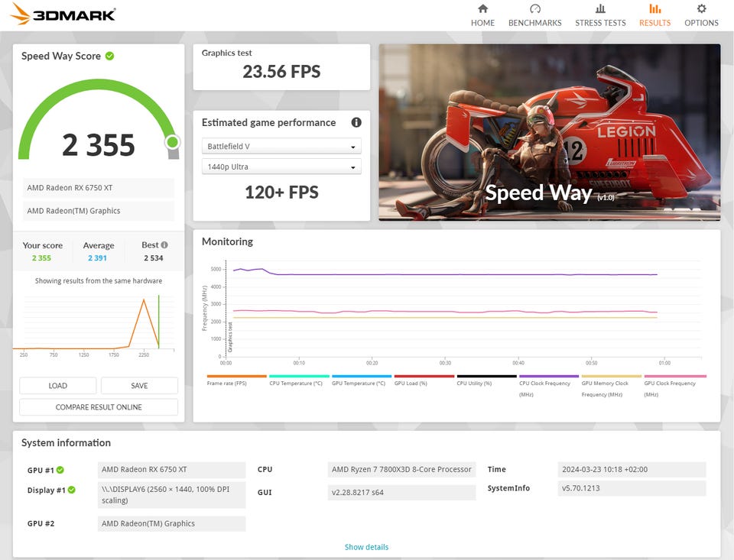Image resolution: width=734 pixels, height=560 pixels.
Task: Open the Benchmarks gauge icon
Action: click(x=535, y=8)
